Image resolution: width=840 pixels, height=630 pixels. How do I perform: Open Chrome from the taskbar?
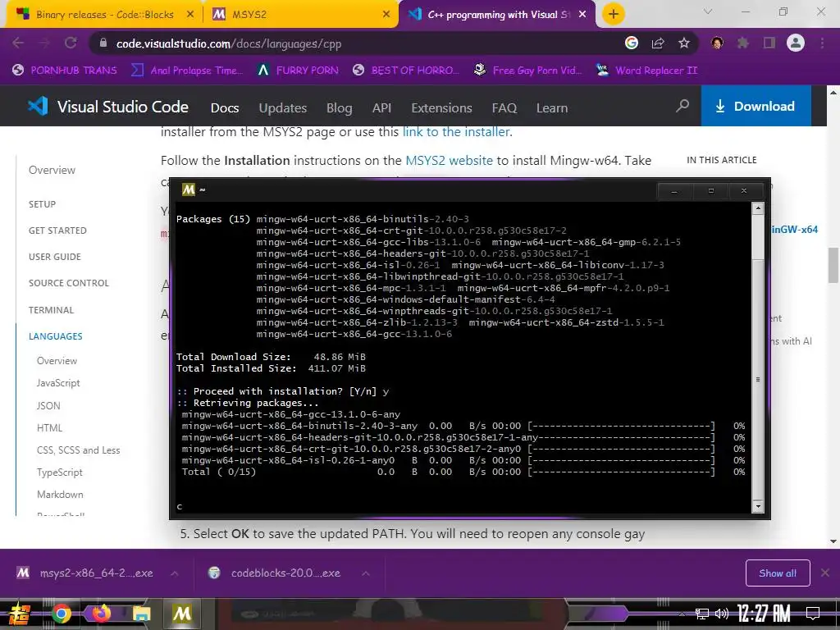click(61, 614)
